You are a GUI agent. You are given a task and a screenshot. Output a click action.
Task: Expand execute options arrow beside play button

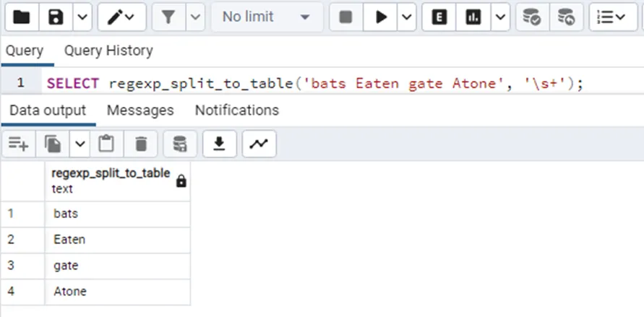point(408,17)
